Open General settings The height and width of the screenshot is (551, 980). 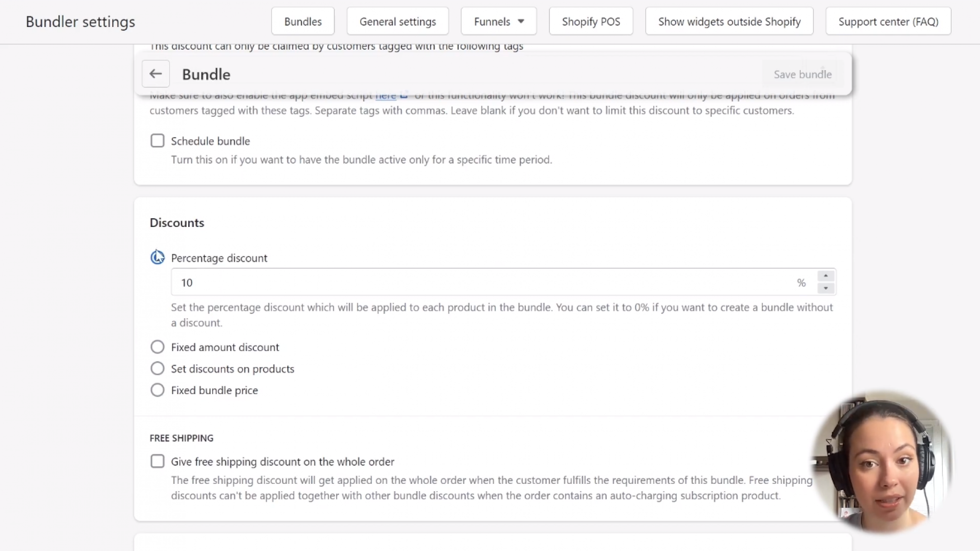(397, 21)
